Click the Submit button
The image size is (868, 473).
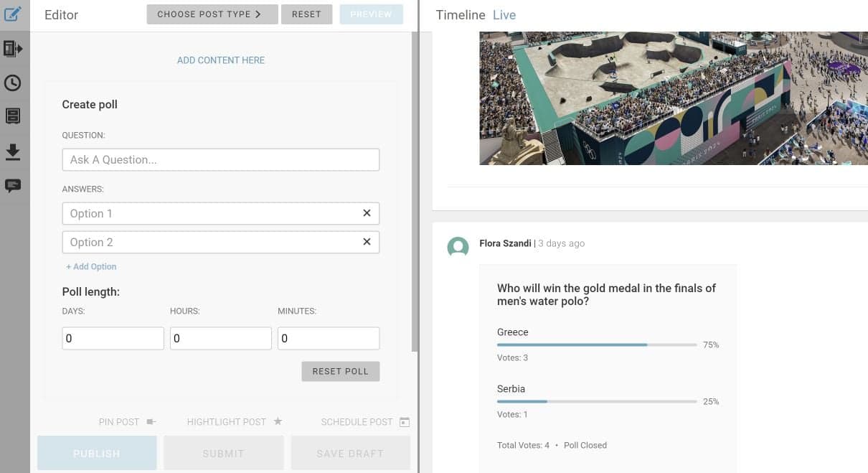[224, 453]
